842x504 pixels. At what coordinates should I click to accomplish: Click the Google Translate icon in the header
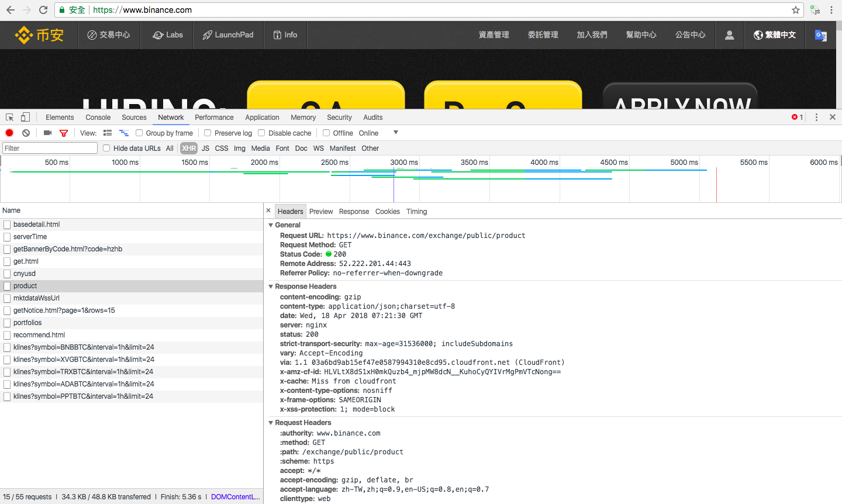(821, 35)
